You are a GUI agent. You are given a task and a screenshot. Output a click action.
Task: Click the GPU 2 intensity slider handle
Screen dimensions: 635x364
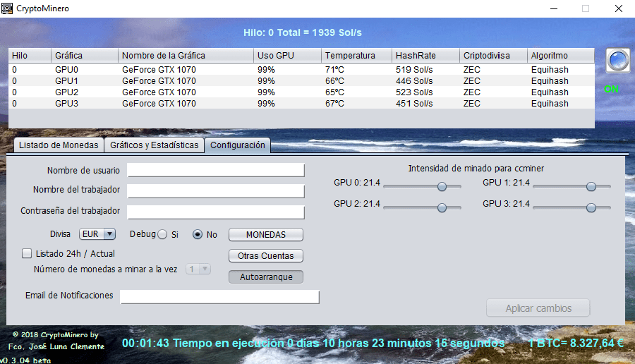[x=442, y=207]
